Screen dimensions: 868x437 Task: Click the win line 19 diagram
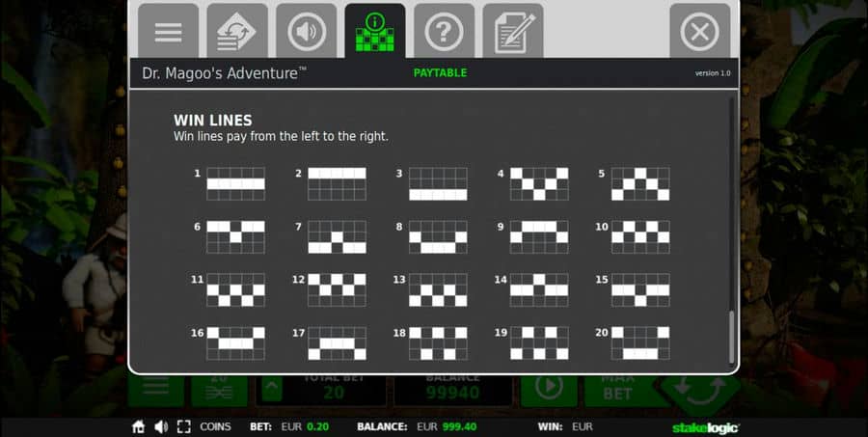point(539,343)
